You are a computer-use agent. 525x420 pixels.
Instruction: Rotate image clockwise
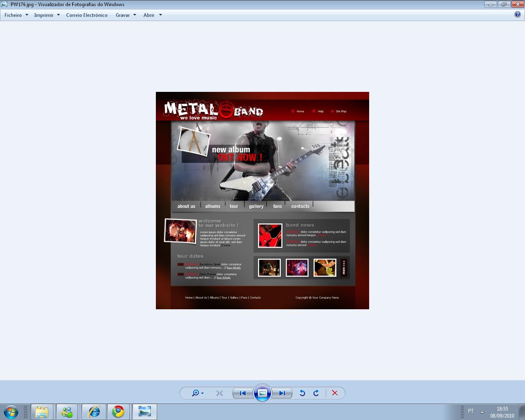coord(316,393)
